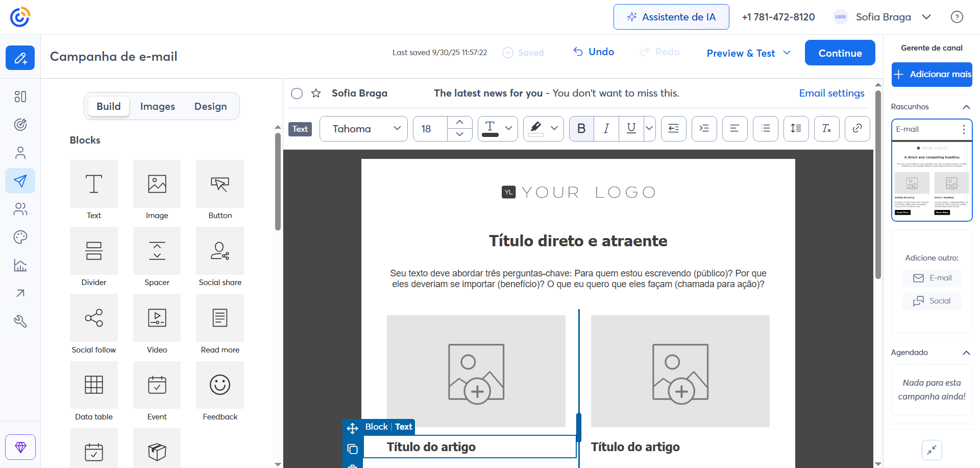Apply italic to the text

point(606,129)
